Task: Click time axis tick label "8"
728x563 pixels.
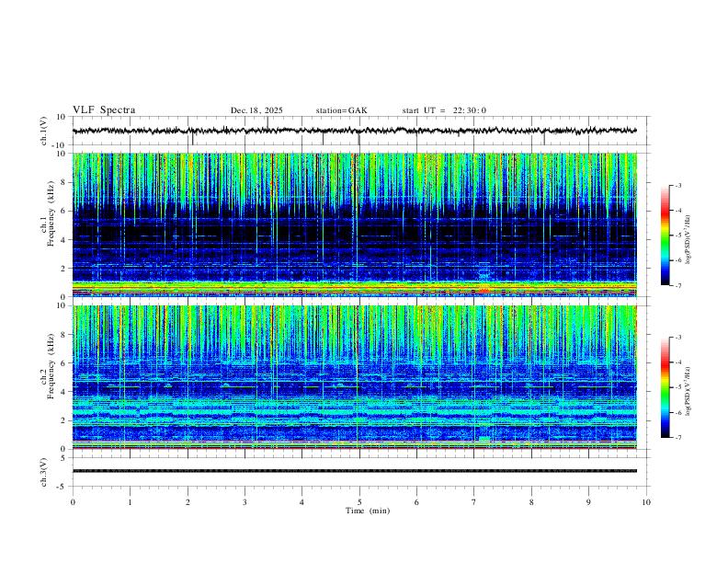Action: click(531, 502)
